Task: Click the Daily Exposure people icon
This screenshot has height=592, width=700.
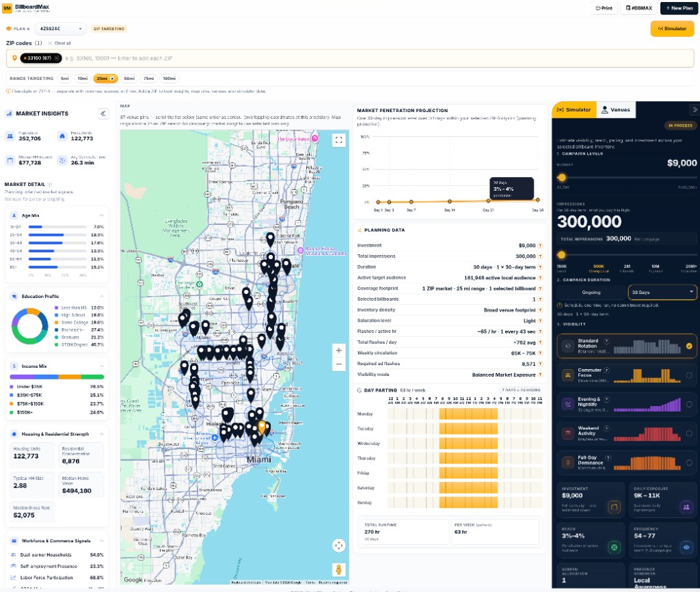Action: pyautogui.click(x=686, y=507)
